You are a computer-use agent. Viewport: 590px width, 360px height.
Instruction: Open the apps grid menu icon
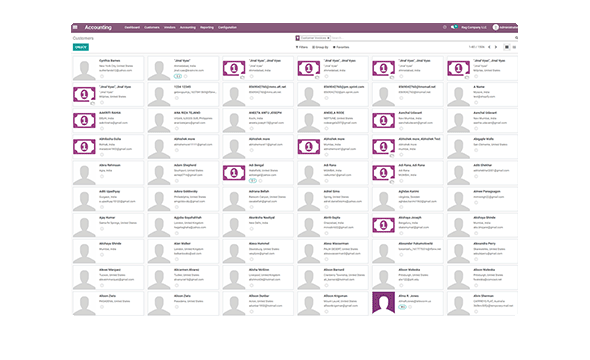[x=75, y=27]
